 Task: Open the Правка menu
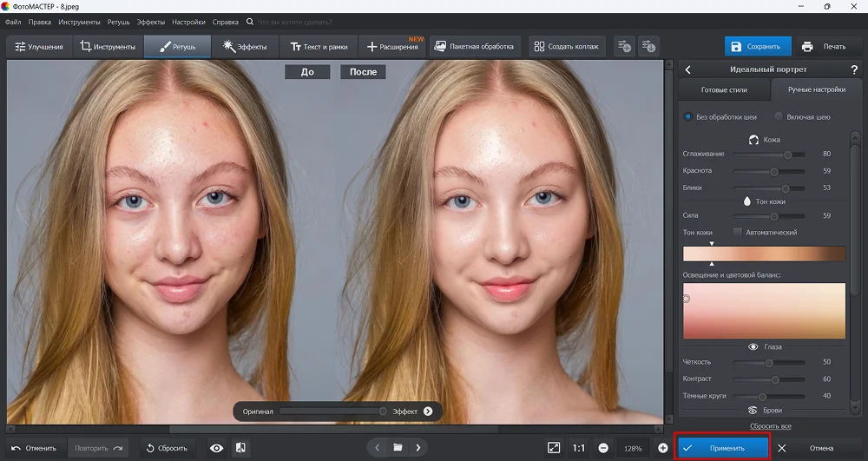pos(39,22)
